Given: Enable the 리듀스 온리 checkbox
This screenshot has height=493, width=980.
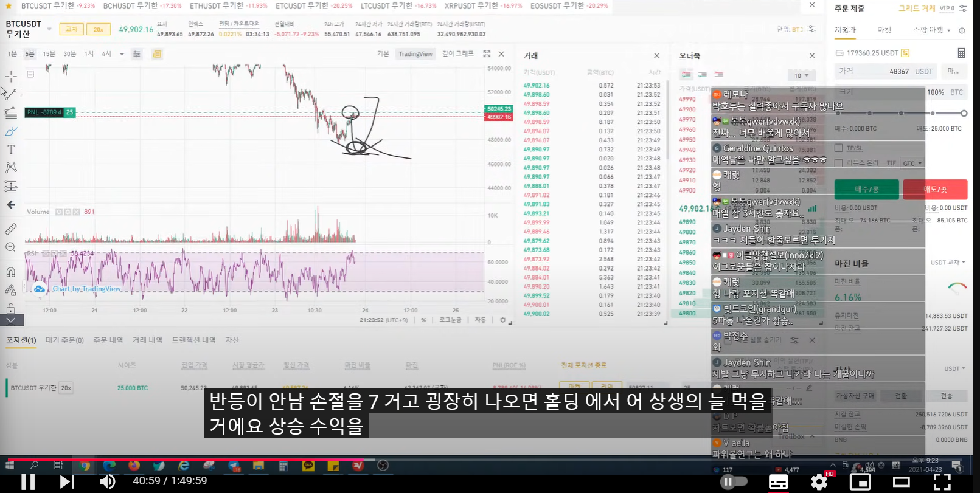Looking at the screenshot, I should [838, 163].
